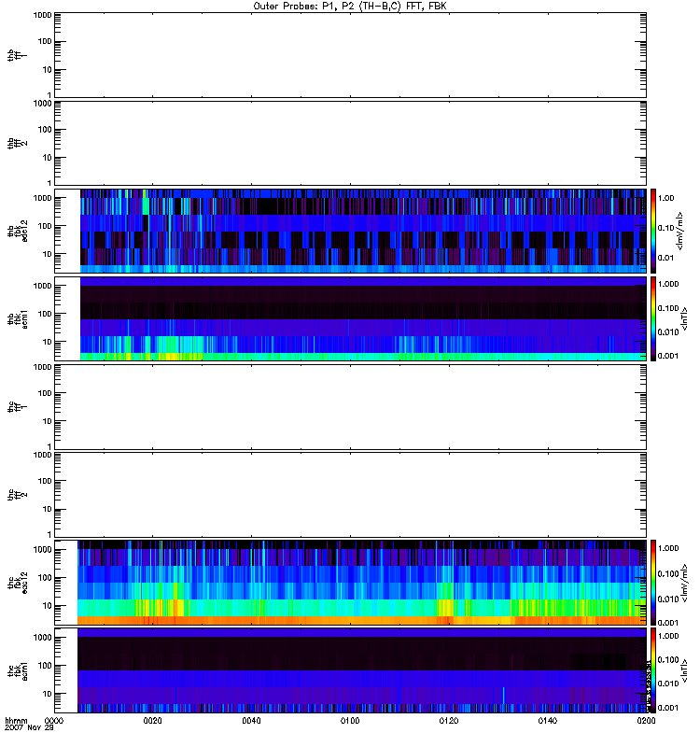Click the '100' tick of the thb fff 2 axis
This screenshot has height=747, width=700.
pos(45,130)
